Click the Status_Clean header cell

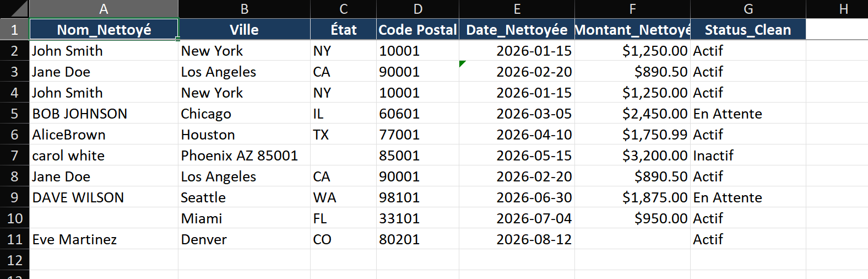coord(748,29)
